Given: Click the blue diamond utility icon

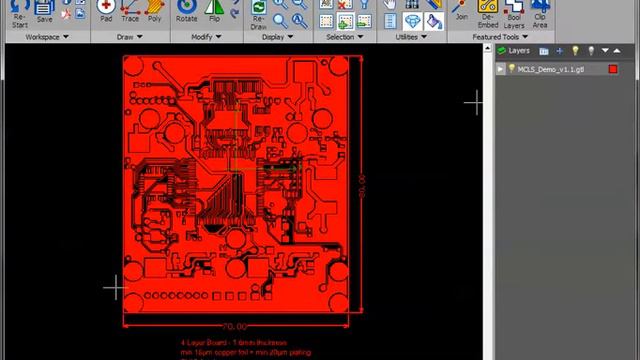Looking at the screenshot, I should tap(412, 21).
